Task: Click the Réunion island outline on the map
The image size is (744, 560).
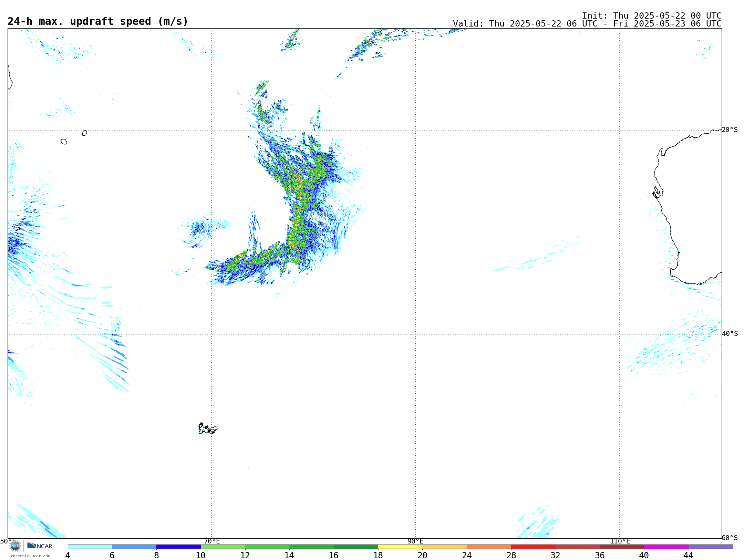Action: (x=64, y=142)
